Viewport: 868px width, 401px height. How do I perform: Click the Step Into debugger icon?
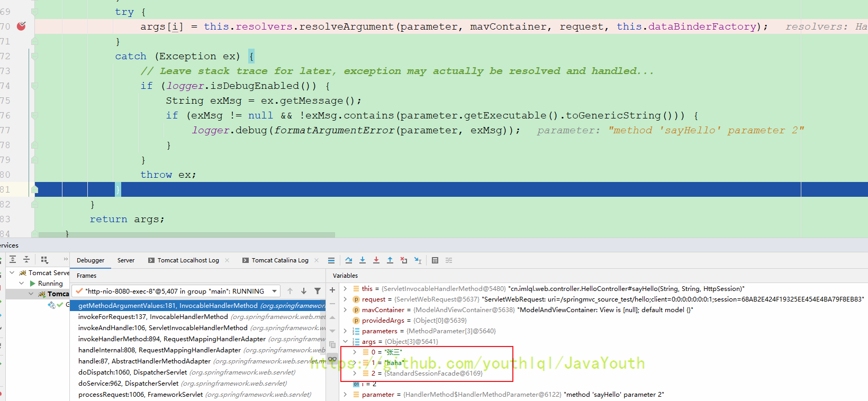[363, 260]
